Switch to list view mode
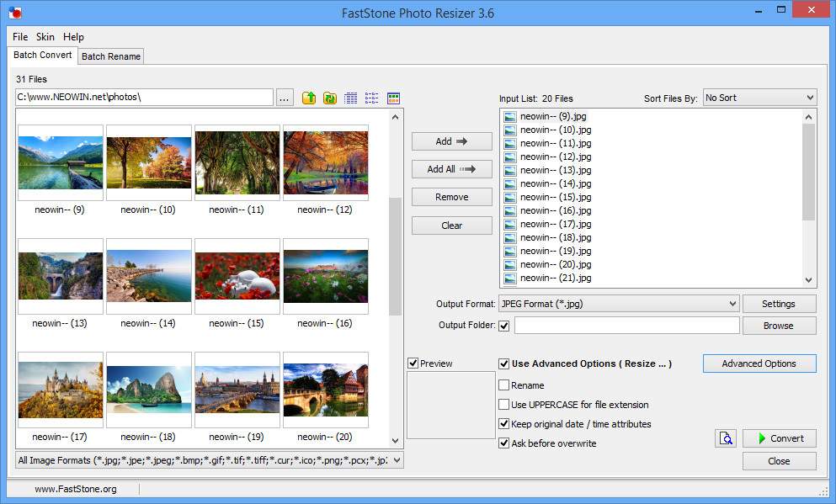This screenshot has width=836, height=504. point(371,98)
